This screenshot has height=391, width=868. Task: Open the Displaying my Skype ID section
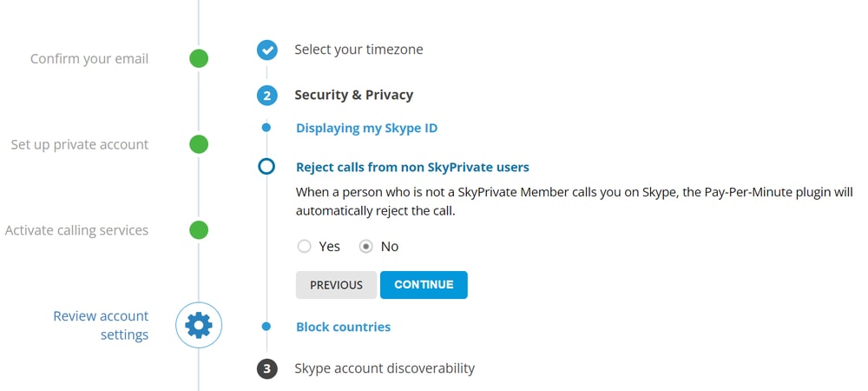click(366, 129)
